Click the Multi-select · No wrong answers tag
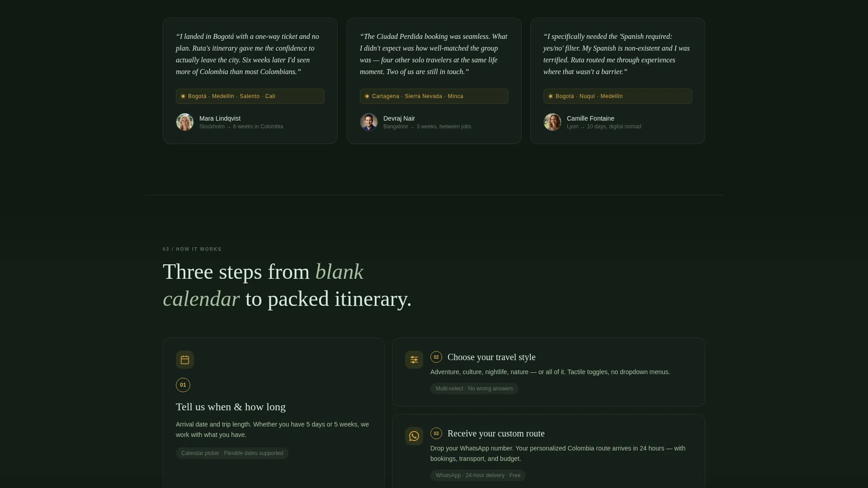 tap(474, 389)
